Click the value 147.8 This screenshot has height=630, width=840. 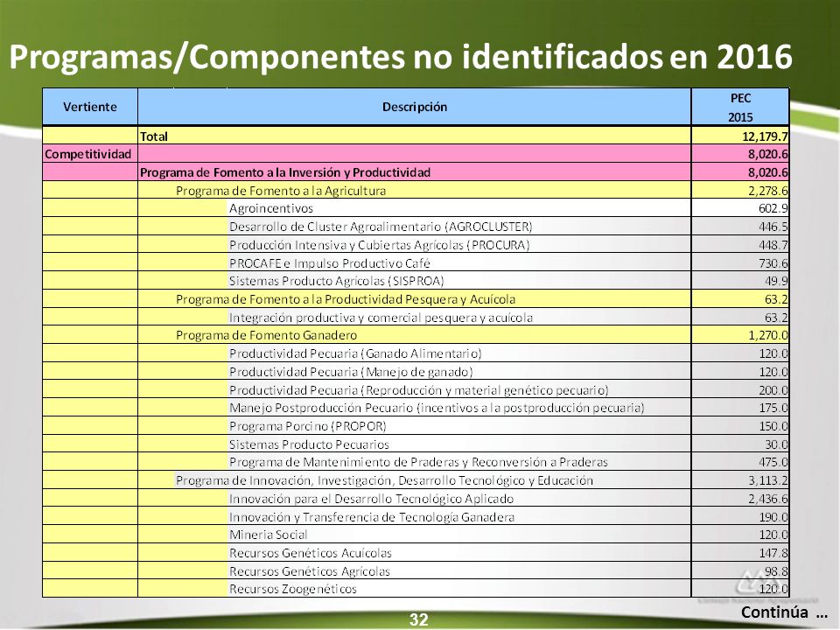coord(773,553)
